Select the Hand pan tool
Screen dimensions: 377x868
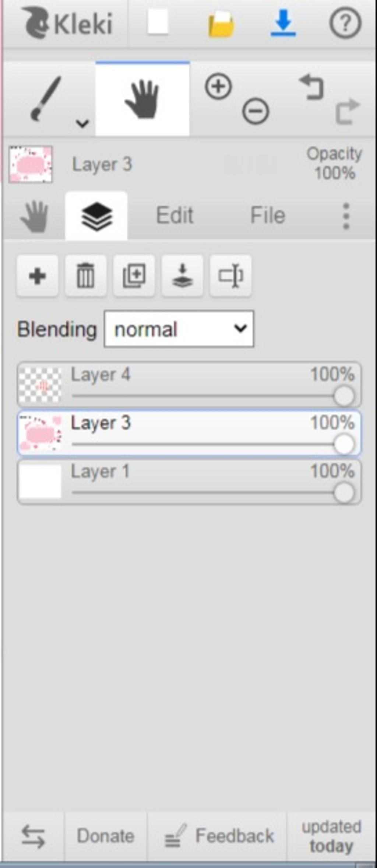pyautogui.click(x=142, y=99)
